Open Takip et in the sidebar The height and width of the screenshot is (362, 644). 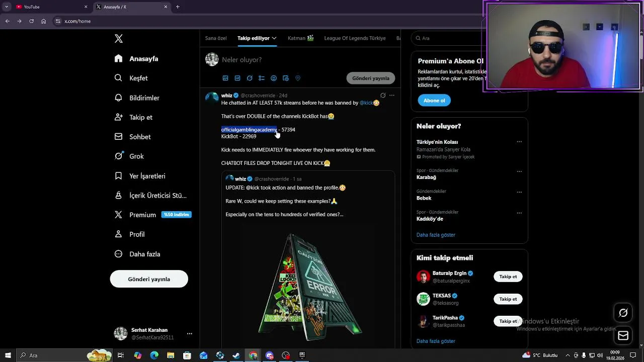[x=133, y=117]
